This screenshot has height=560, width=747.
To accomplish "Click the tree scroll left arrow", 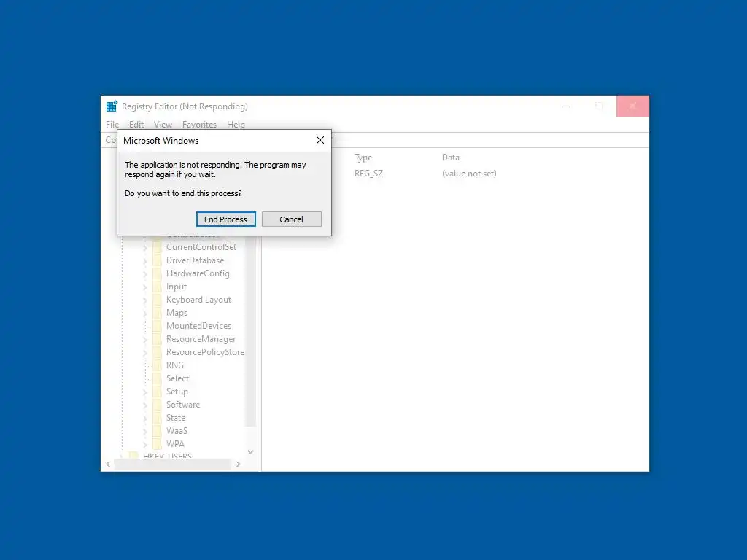I will click(x=109, y=464).
